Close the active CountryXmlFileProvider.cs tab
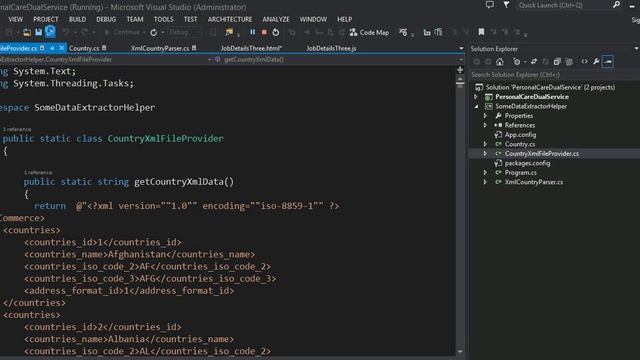 [x=62, y=48]
